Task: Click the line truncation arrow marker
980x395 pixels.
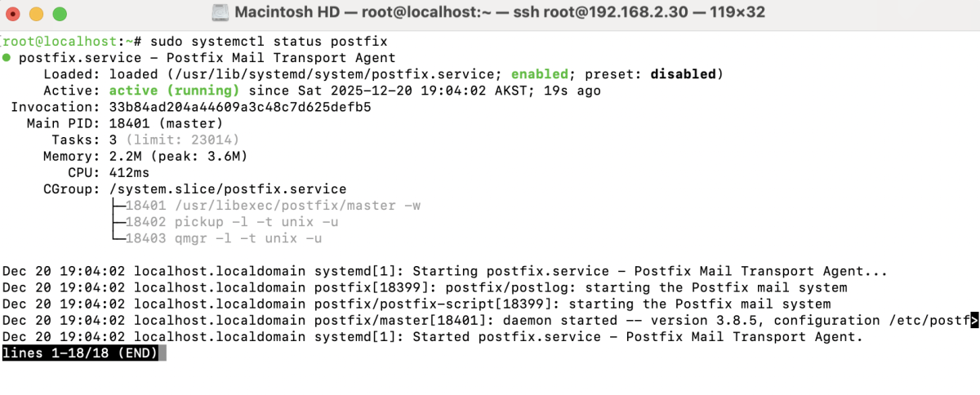Action: tap(973, 321)
